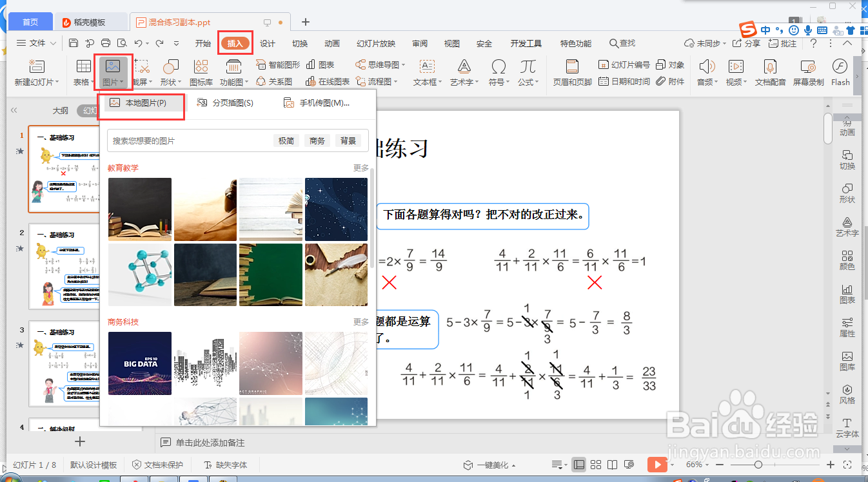The image size is (868, 482).
Task: Choose Phone Transfer (手机传图) option
Action: [316, 103]
